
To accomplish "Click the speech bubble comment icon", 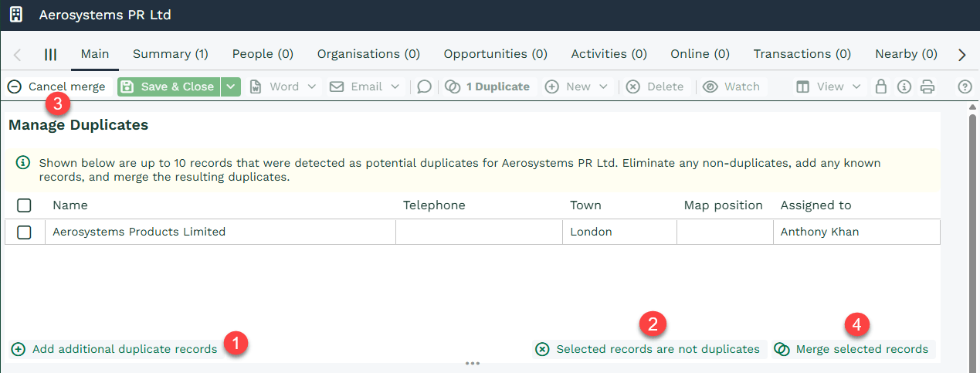I will click(x=424, y=86).
